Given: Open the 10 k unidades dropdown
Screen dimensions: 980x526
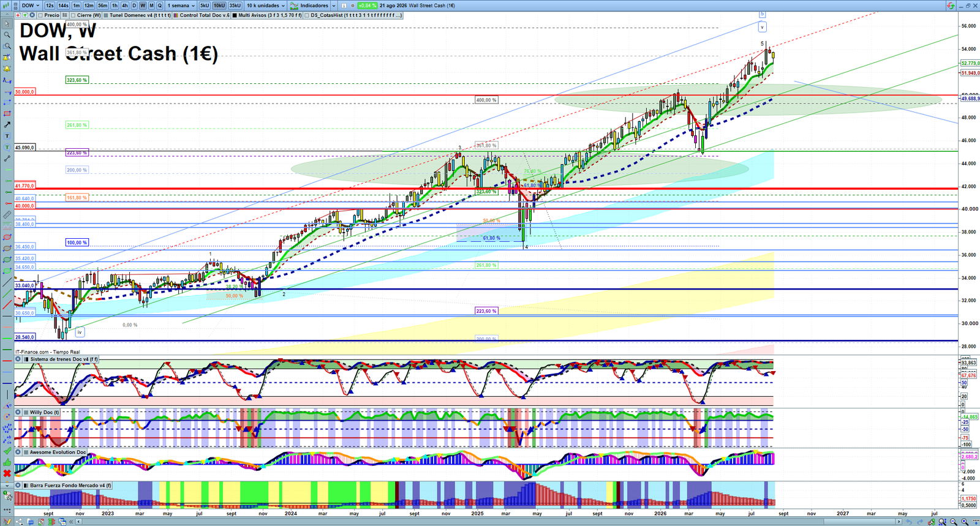Looking at the screenshot, I should point(266,6).
